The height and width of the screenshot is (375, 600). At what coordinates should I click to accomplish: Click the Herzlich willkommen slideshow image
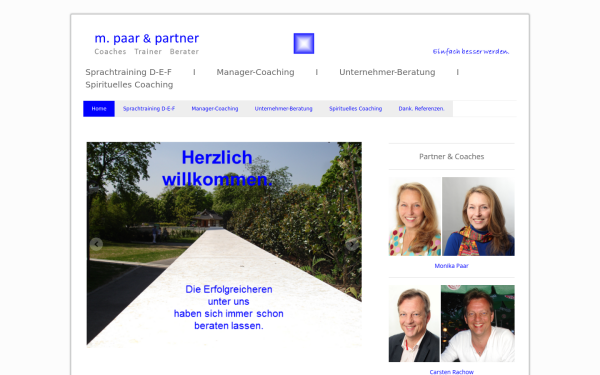pyautogui.click(x=224, y=245)
